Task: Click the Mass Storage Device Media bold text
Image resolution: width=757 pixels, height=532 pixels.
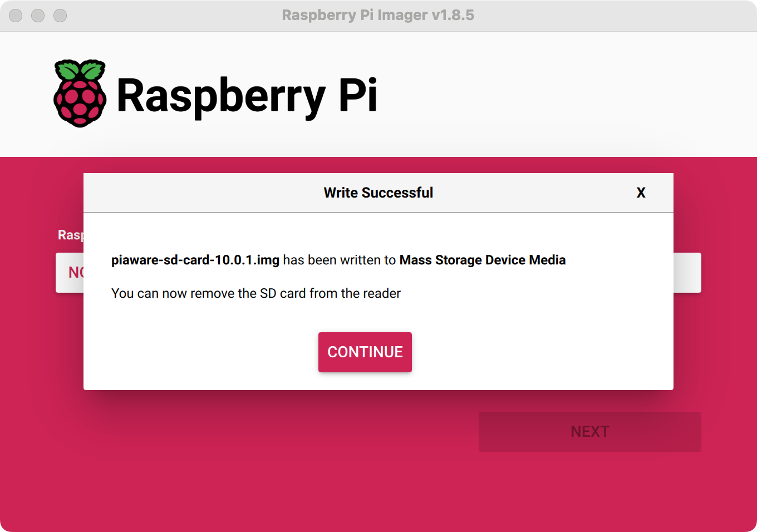Action: pos(481,260)
